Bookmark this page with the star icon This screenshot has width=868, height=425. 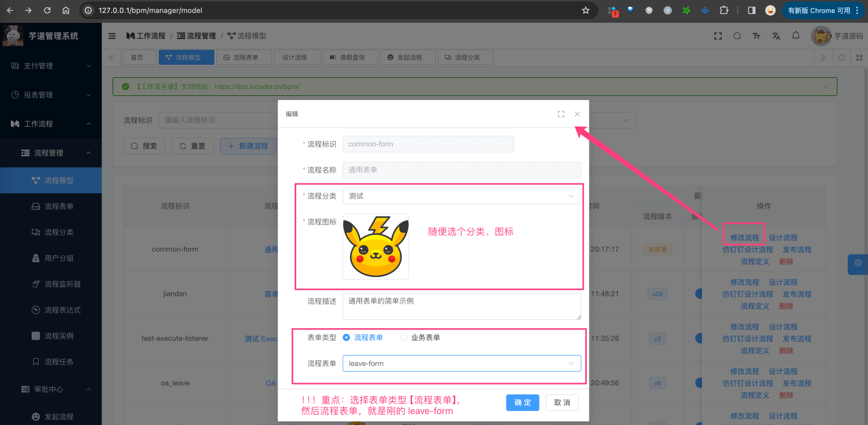tap(586, 10)
